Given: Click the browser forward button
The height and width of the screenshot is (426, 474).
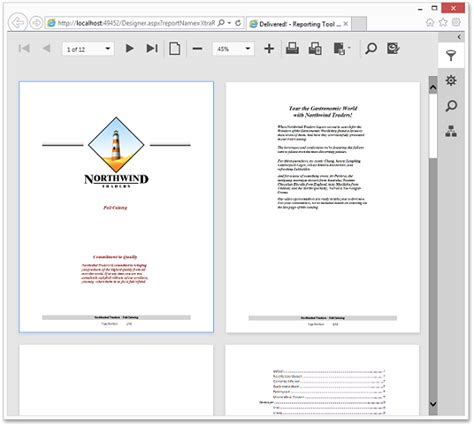Looking at the screenshot, I should (x=36, y=23).
